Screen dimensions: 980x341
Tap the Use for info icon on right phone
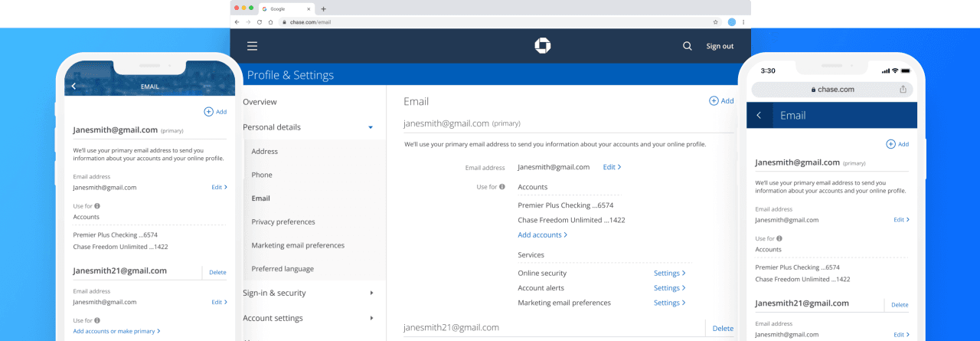coord(779,238)
